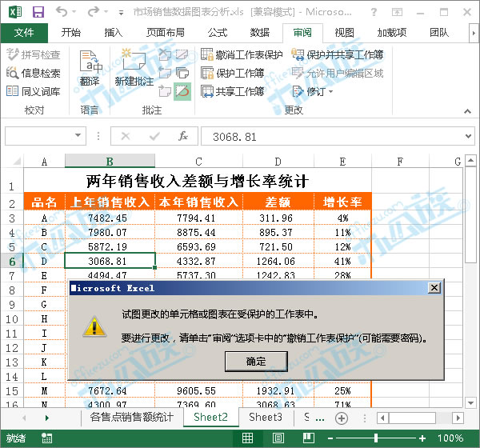Open the 文件 (File) tab
This screenshot has width=480, height=448.
[24, 33]
